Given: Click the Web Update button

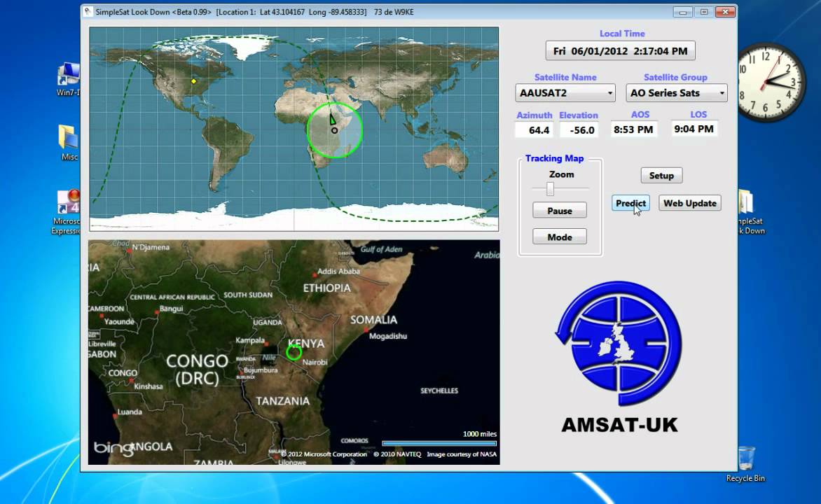Looking at the screenshot, I should pos(689,203).
